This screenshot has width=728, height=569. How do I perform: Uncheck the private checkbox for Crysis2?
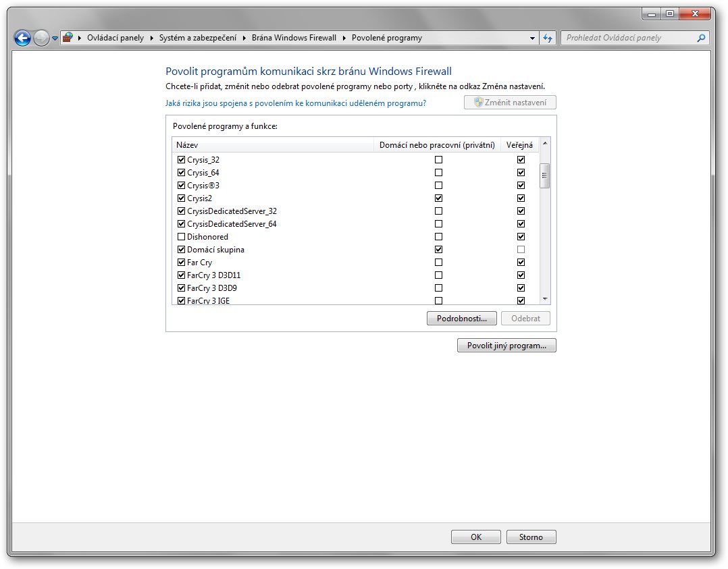439,198
